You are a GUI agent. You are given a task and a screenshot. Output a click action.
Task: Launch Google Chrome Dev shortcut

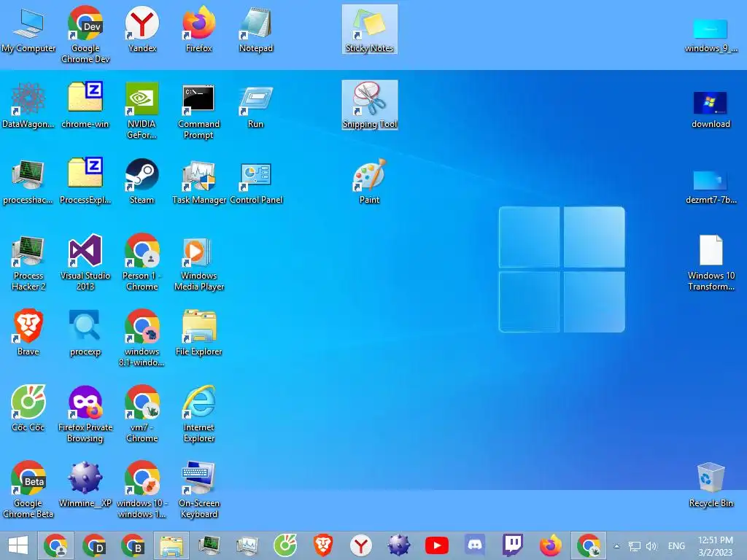tap(85, 35)
